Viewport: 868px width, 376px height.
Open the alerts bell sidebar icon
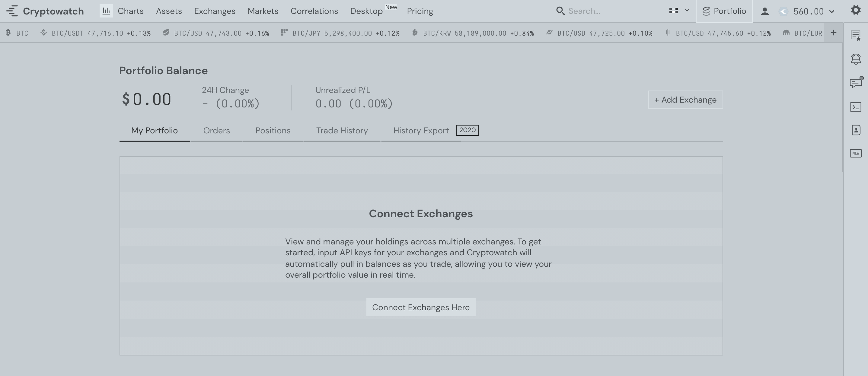pyautogui.click(x=856, y=59)
